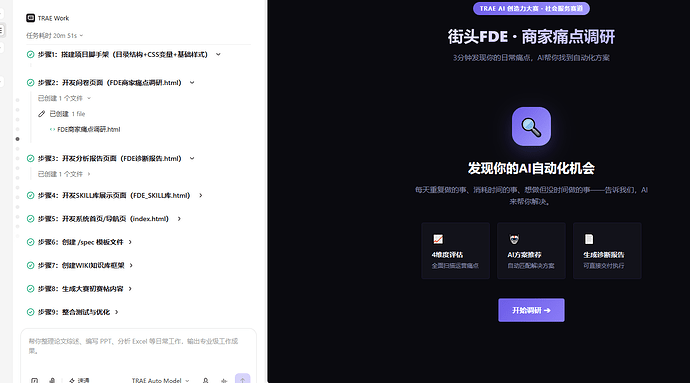Expand 步骤6 with its chevron
The width and height of the screenshot is (690, 383).
130,242
